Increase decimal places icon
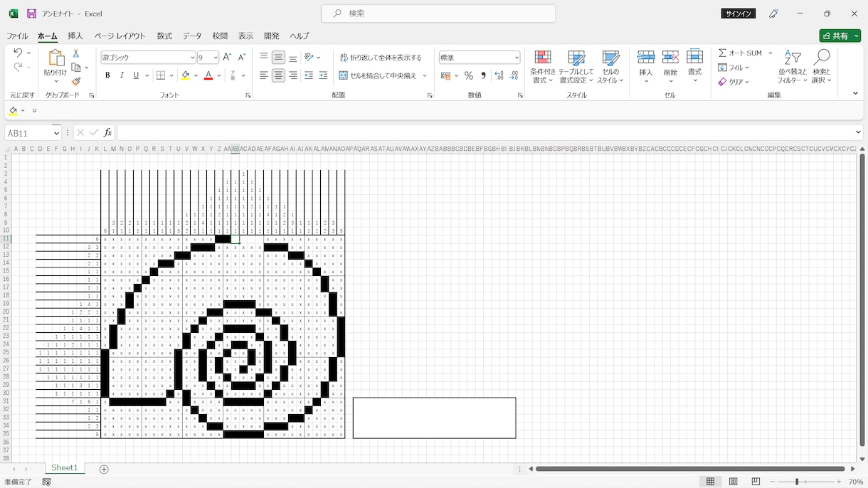 499,75
